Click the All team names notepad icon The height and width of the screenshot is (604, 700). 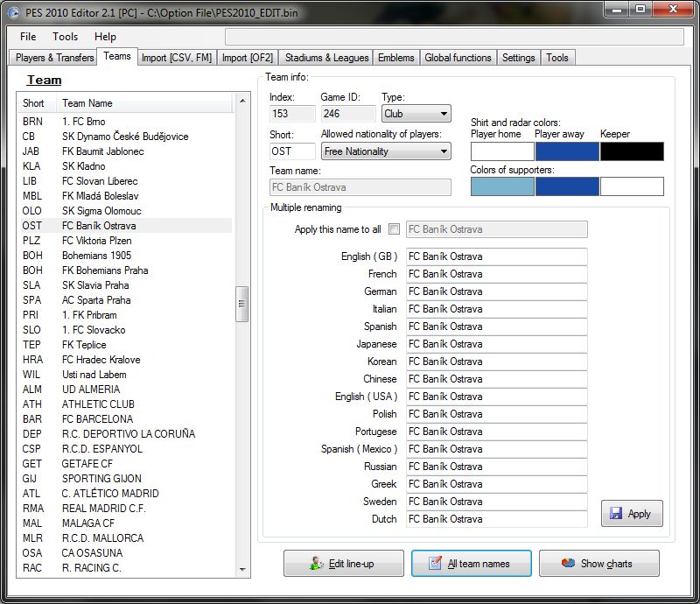click(435, 564)
